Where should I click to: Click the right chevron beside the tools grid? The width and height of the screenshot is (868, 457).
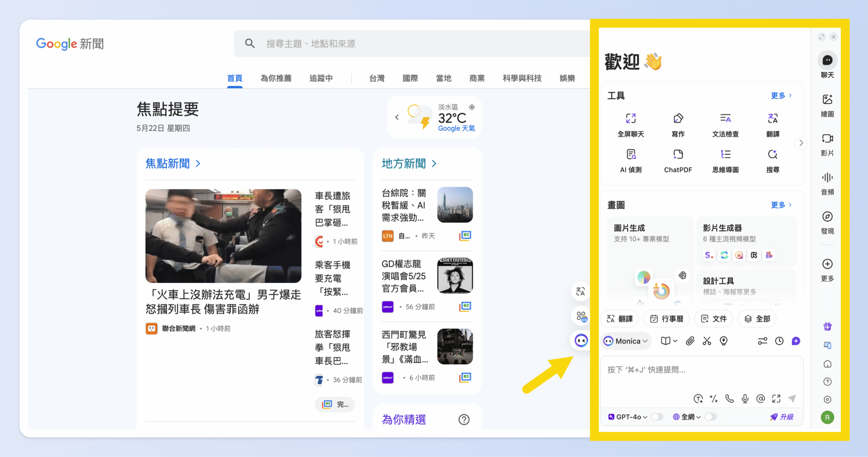pos(801,143)
